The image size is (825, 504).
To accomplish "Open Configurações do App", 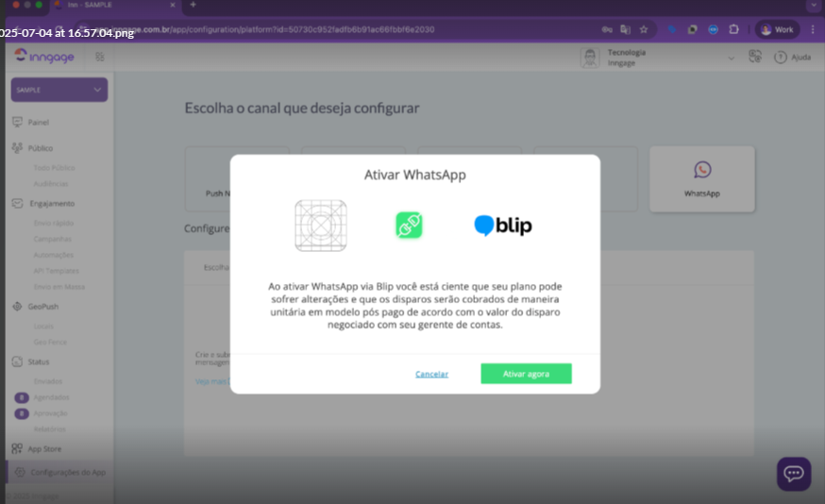I will pyautogui.click(x=59, y=472).
